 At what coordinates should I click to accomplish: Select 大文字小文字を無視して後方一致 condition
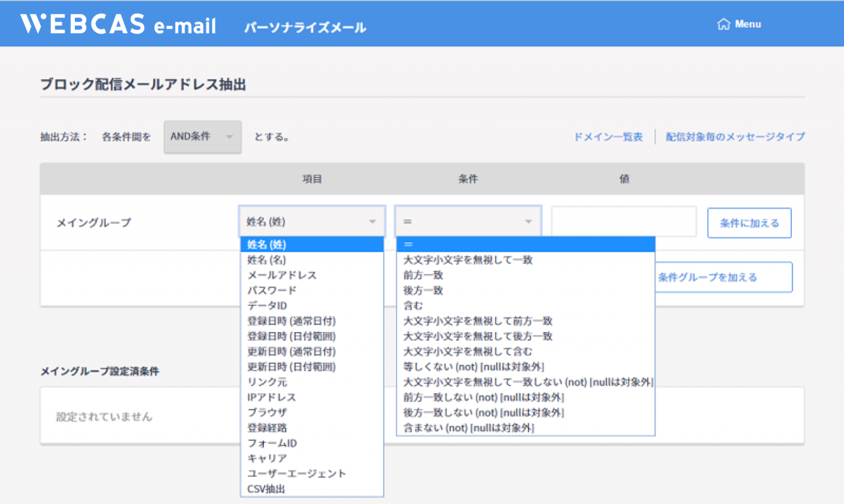525,336
